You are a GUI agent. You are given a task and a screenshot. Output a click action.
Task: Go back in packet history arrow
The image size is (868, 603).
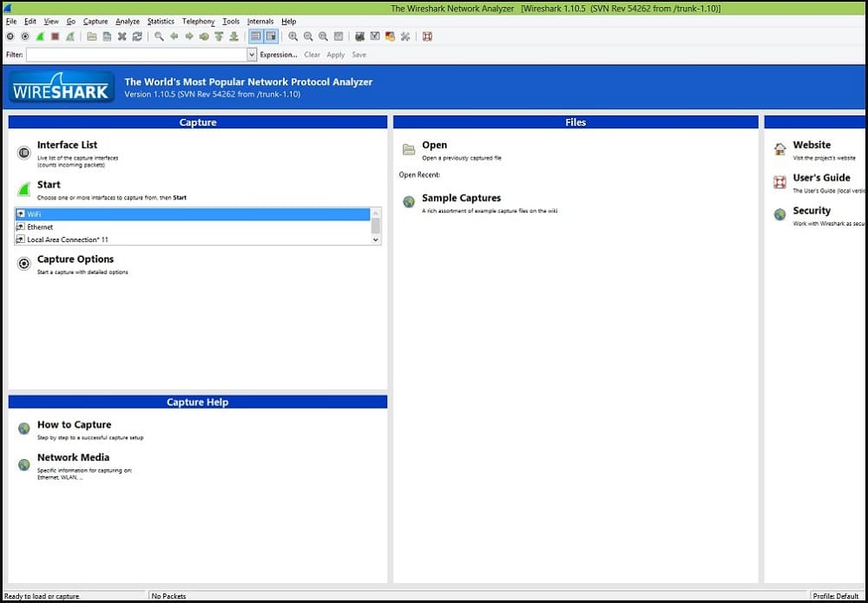click(174, 36)
